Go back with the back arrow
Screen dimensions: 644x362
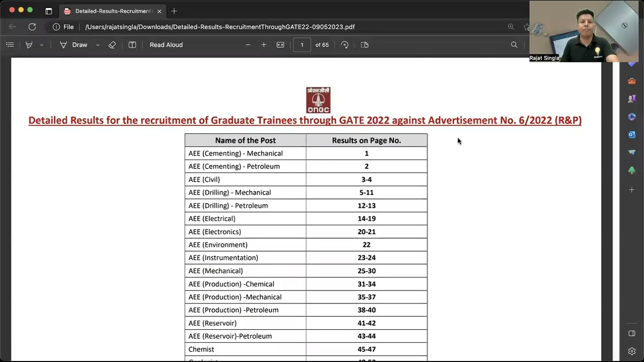13,27
